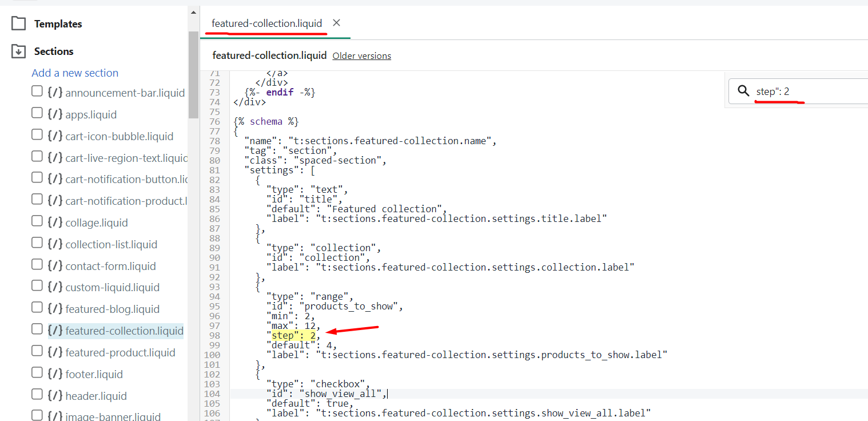
Task: Click the "class": "spaced-section" line
Action: (x=316, y=160)
